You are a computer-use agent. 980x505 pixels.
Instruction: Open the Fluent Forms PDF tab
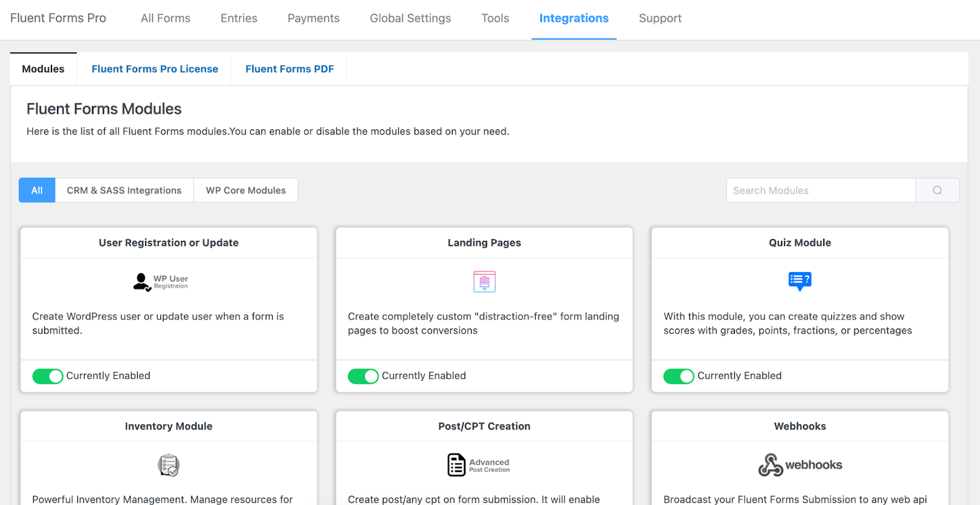pyautogui.click(x=290, y=69)
